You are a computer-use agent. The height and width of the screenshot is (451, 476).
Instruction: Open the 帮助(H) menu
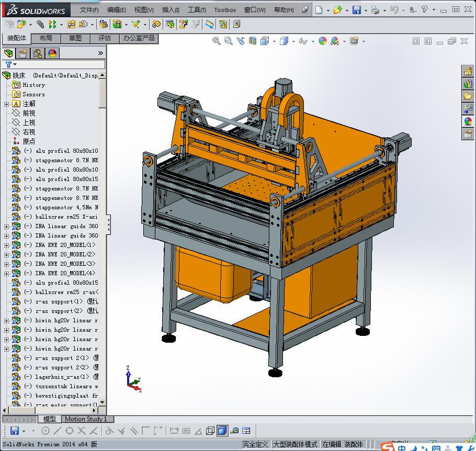[x=284, y=10]
